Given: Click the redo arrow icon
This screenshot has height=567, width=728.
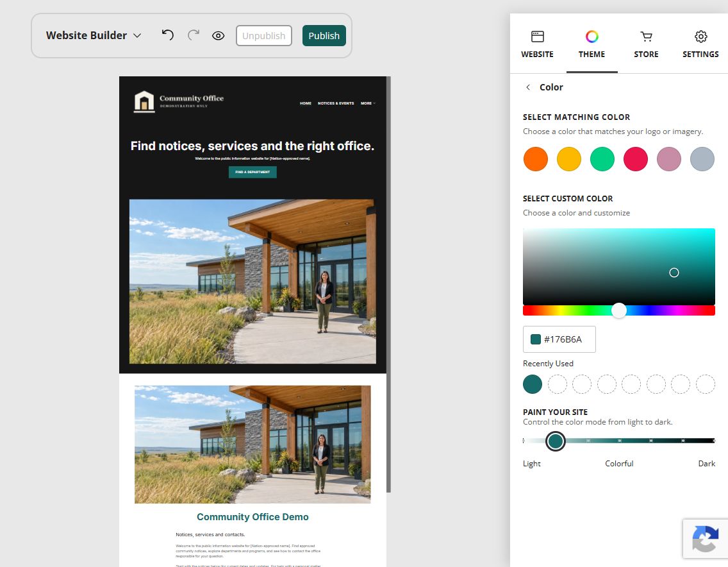Looking at the screenshot, I should 193,35.
